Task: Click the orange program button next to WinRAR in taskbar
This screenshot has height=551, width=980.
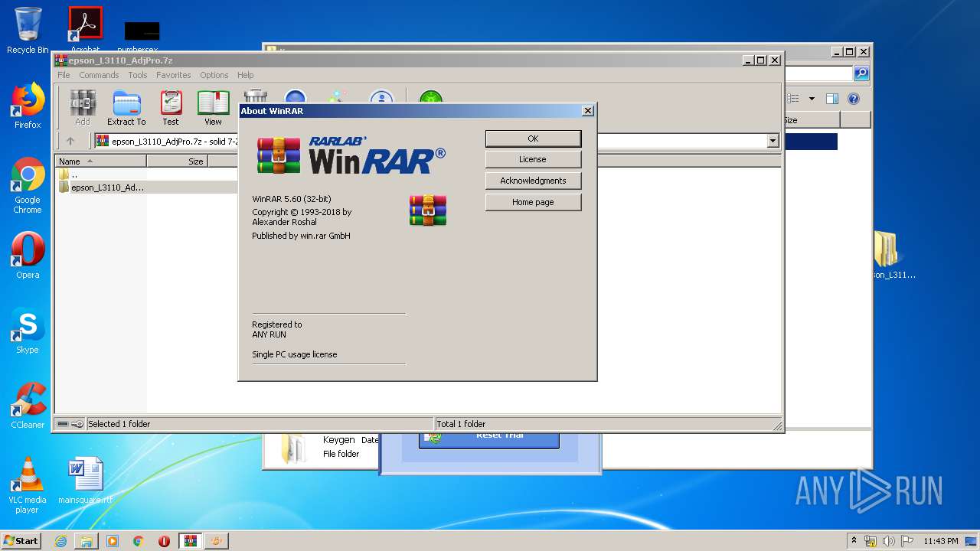Action: pyautogui.click(x=217, y=540)
